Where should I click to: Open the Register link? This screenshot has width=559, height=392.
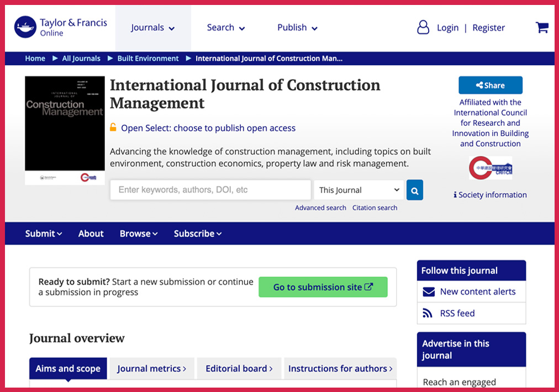coord(488,28)
